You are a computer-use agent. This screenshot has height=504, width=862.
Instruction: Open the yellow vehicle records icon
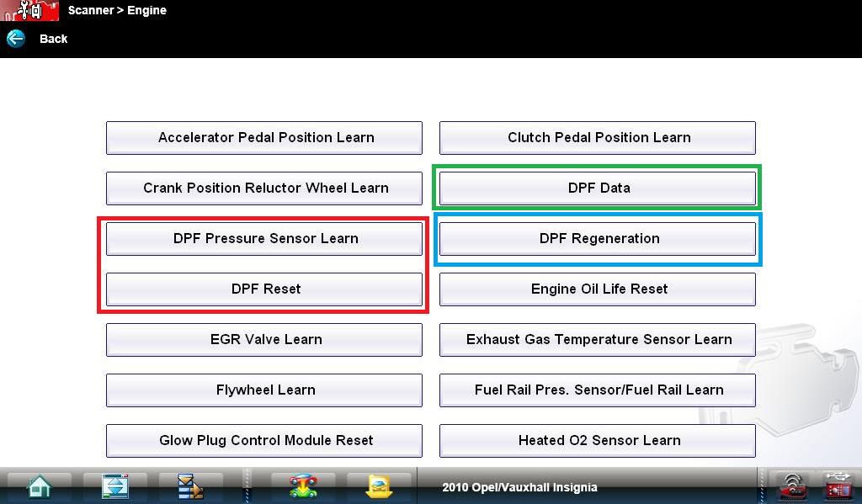[380, 486]
